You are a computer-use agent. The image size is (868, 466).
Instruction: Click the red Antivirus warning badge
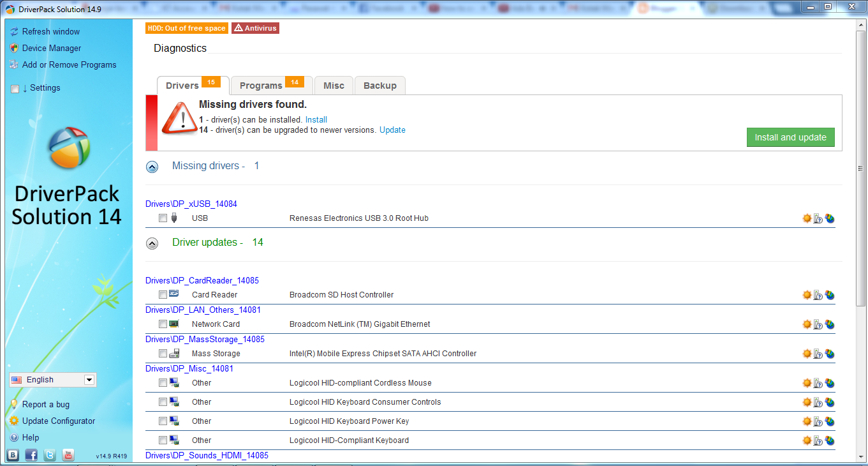pos(255,28)
